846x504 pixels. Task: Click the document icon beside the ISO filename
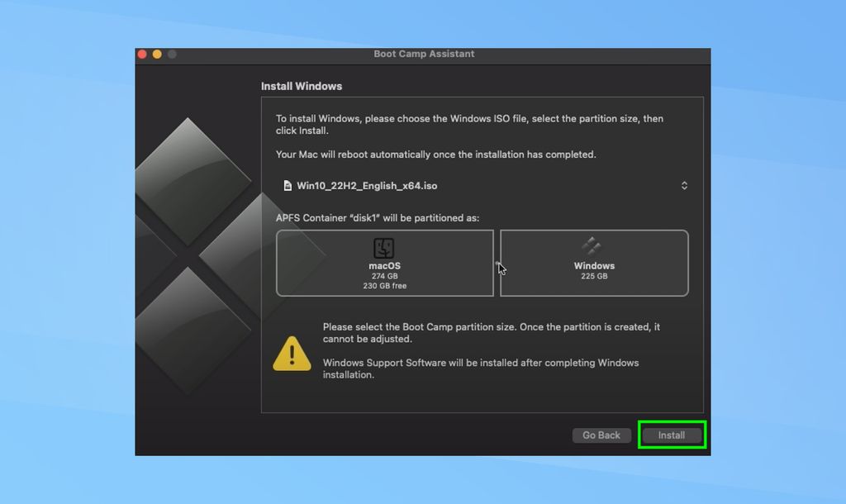coord(287,185)
